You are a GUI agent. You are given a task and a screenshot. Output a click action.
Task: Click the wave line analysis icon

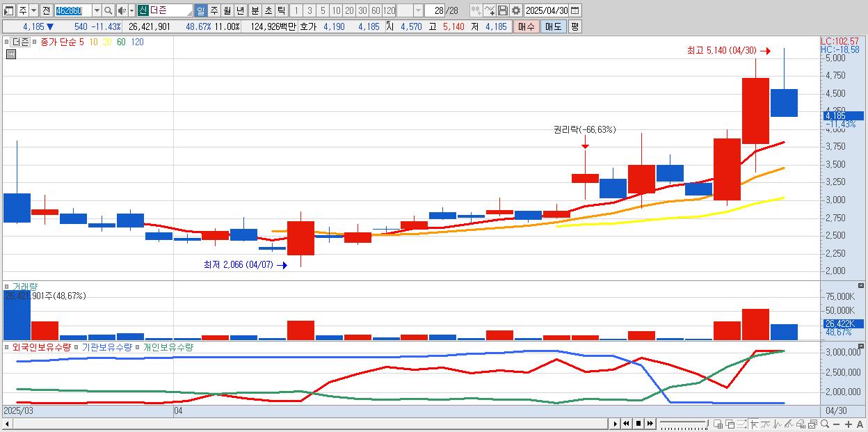tap(778, 424)
